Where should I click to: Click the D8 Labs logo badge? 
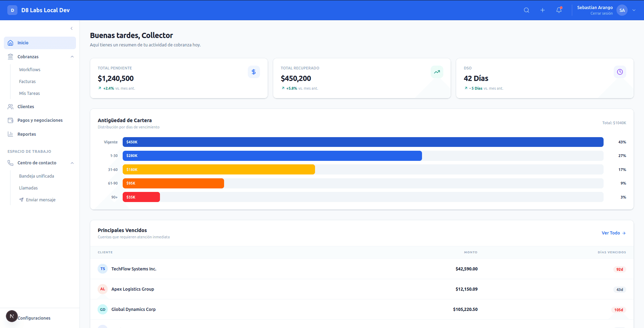point(12,10)
